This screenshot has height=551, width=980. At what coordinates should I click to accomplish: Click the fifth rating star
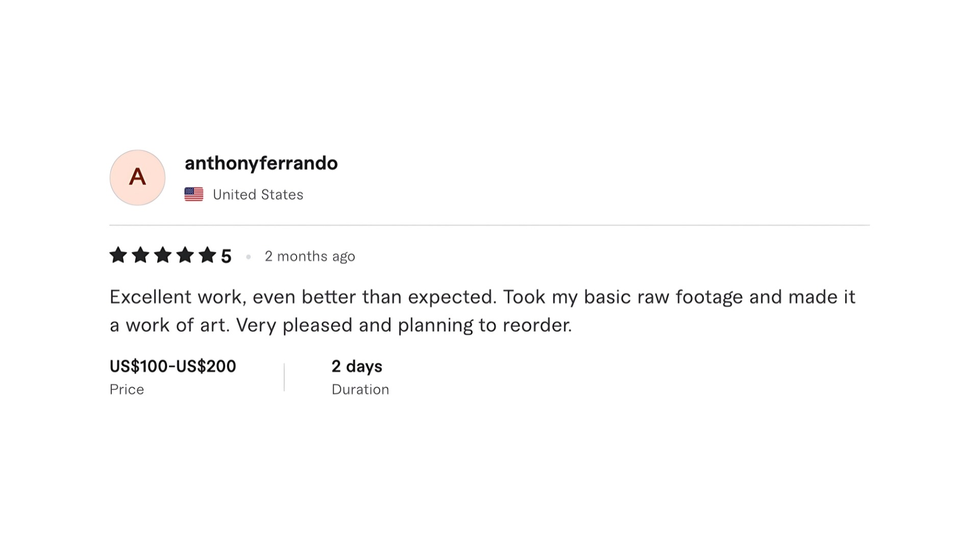click(208, 255)
